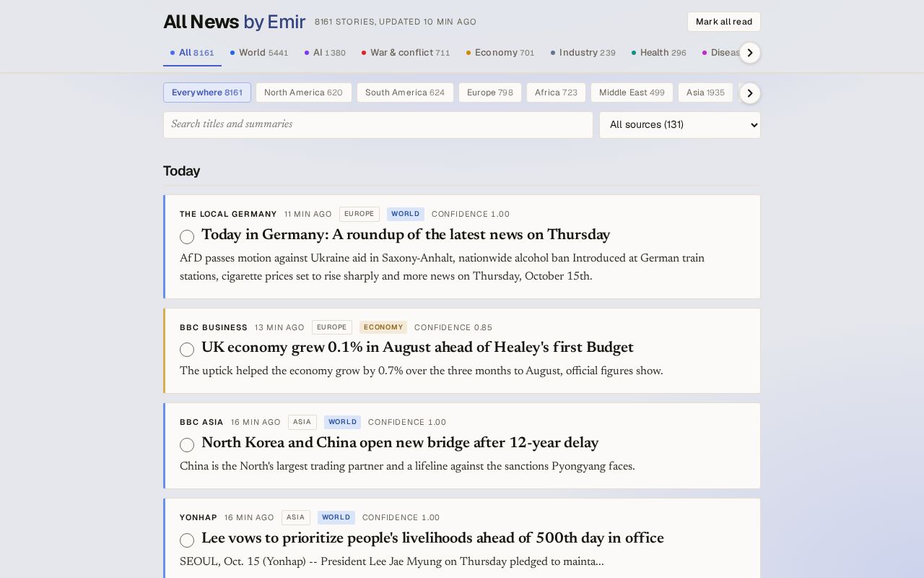
Task: Click 'BBC BUSINESS' source label
Action: click(214, 328)
